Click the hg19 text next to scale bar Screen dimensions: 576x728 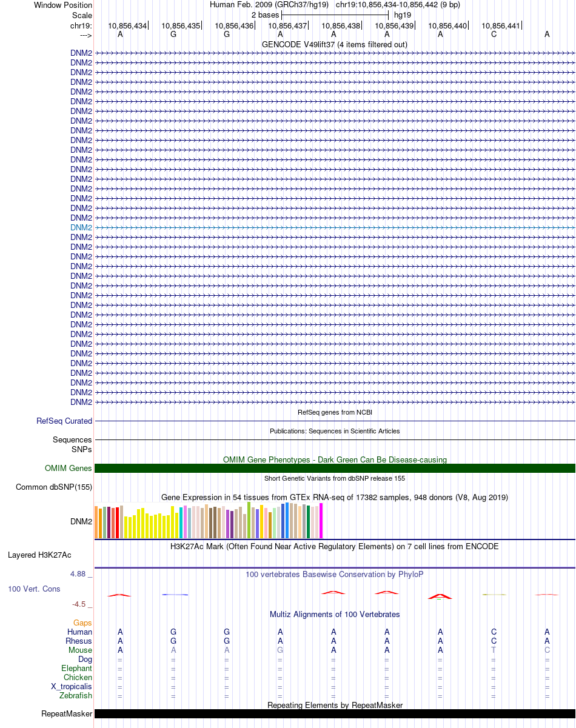403,15
